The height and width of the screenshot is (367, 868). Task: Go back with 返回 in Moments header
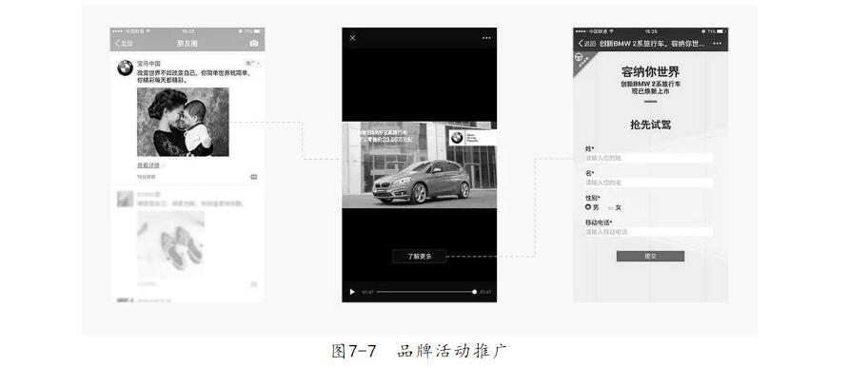point(124,43)
